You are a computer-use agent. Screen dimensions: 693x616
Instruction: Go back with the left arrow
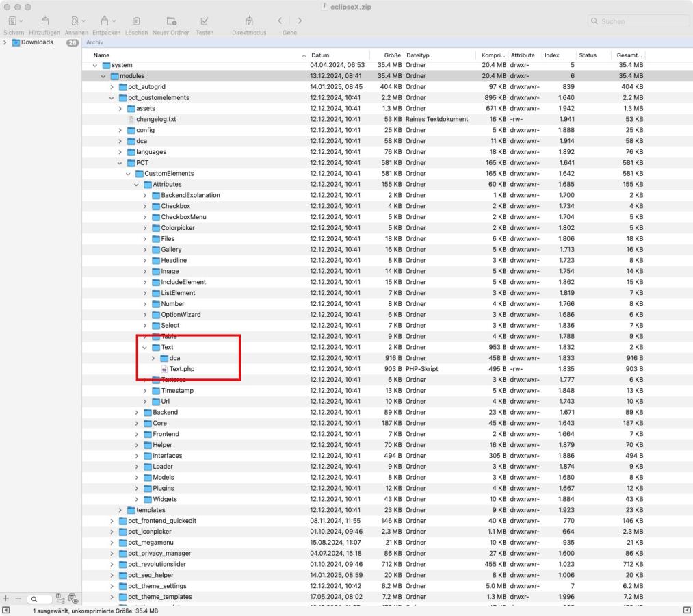pyautogui.click(x=280, y=21)
